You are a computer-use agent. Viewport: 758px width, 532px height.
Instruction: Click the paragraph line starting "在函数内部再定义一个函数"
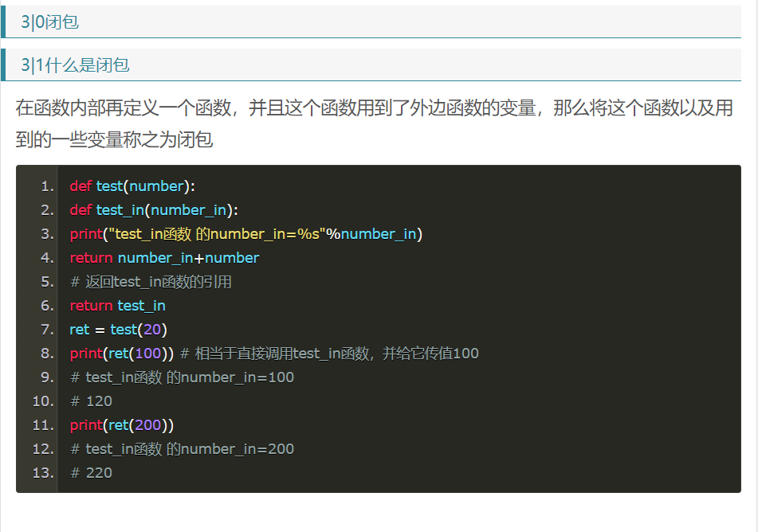click(x=374, y=108)
